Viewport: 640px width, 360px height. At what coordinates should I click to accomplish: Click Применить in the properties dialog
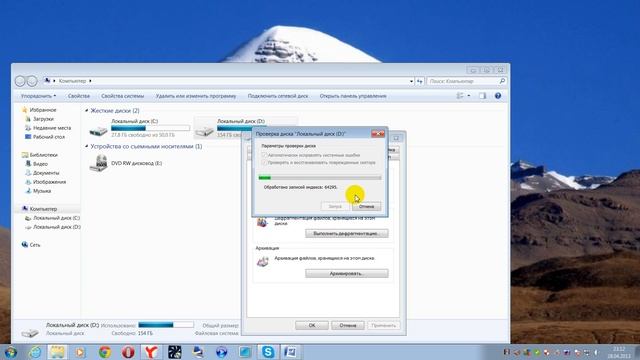tap(384, 325)
